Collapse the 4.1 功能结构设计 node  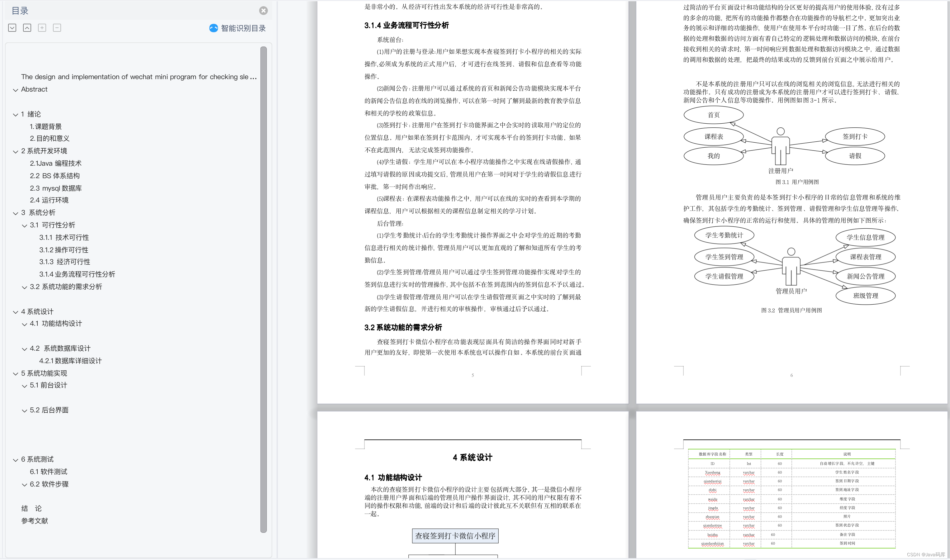coord(25,324)
